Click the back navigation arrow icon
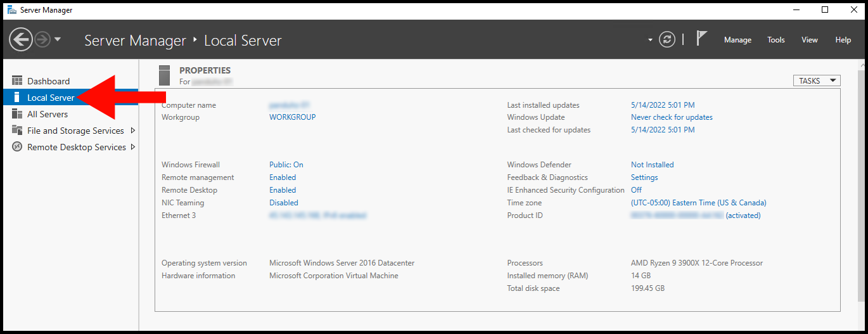The height and width of the screenshot is (334, 868). click(20, 40)
